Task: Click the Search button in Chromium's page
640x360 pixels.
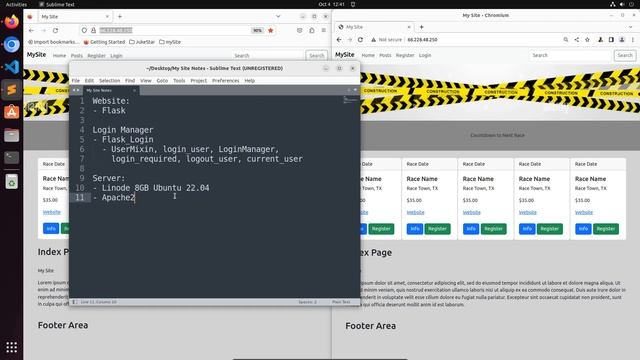Action: click(624, 55)
